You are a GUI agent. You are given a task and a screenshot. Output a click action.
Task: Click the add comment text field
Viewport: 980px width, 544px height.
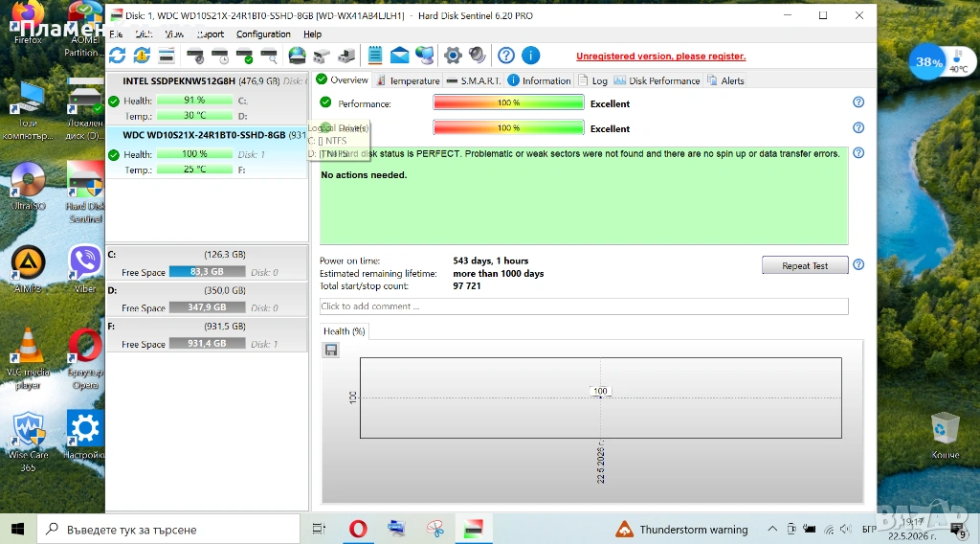click(x=584, y=306)
